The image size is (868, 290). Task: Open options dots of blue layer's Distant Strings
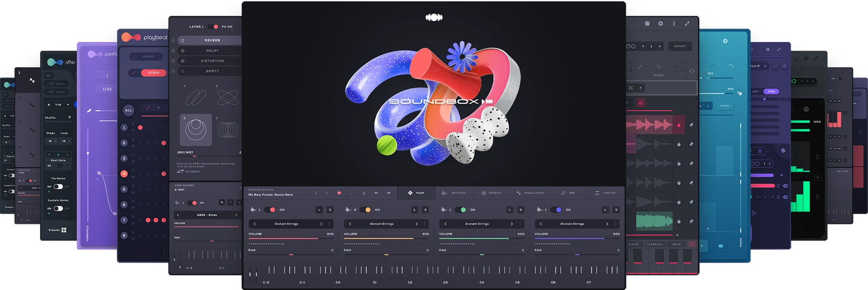(x=615, y=224)
